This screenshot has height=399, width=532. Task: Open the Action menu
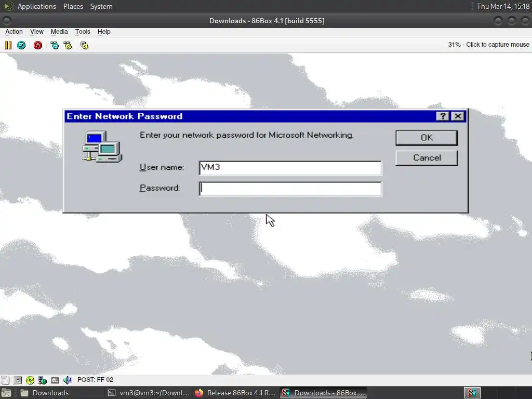(x=14, y=32)
